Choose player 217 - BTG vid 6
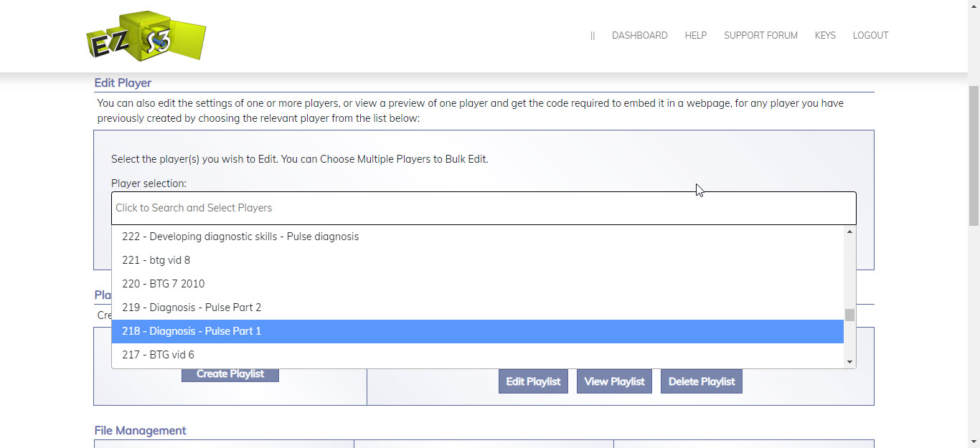 click(478, 355)
